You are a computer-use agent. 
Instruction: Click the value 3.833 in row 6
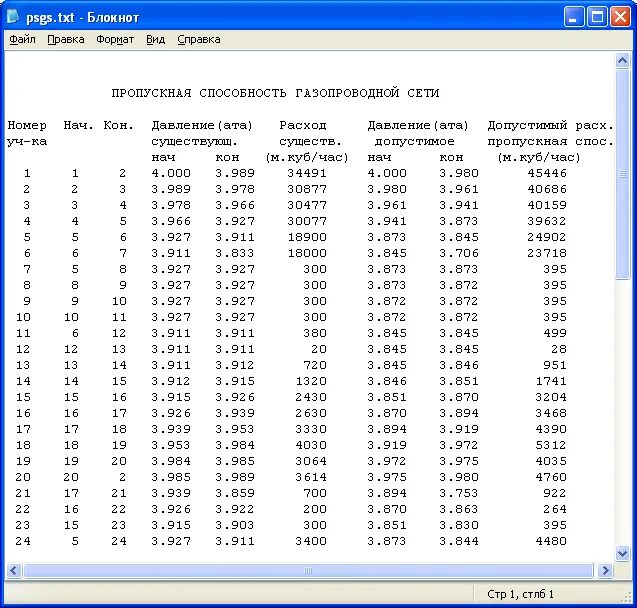(235, 253)
